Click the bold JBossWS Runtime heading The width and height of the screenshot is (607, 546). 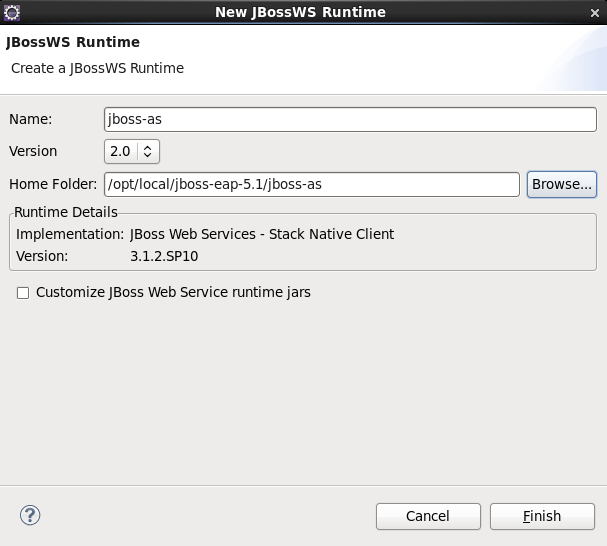pyautogui.click(x=73, y=43)
